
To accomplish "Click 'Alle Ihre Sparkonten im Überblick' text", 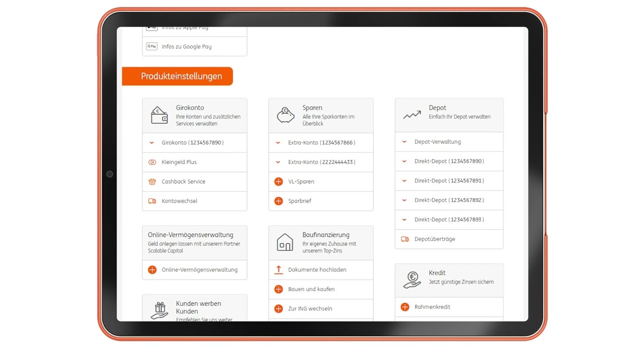I will coord(329,120).
